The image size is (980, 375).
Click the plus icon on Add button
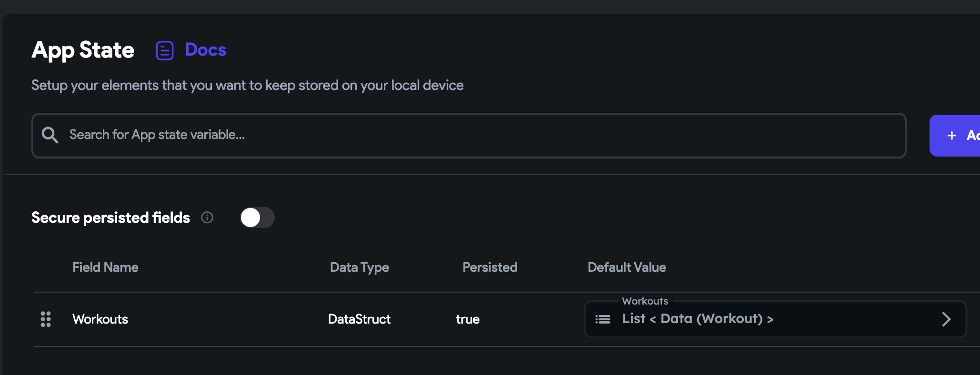click(951, 136)
